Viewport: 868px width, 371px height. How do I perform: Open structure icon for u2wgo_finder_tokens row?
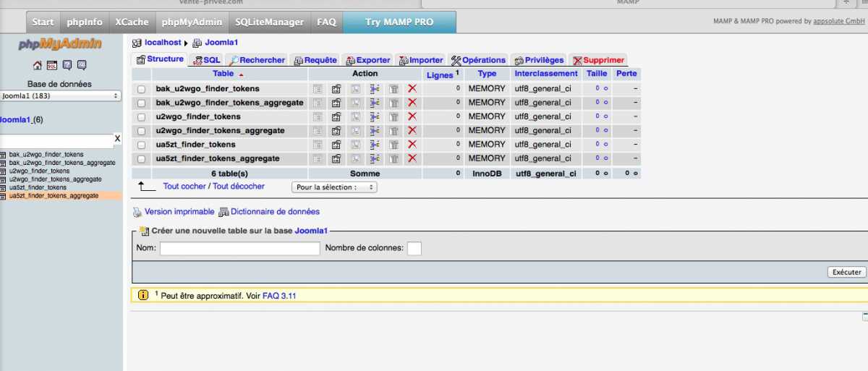(x=336, y=116)
